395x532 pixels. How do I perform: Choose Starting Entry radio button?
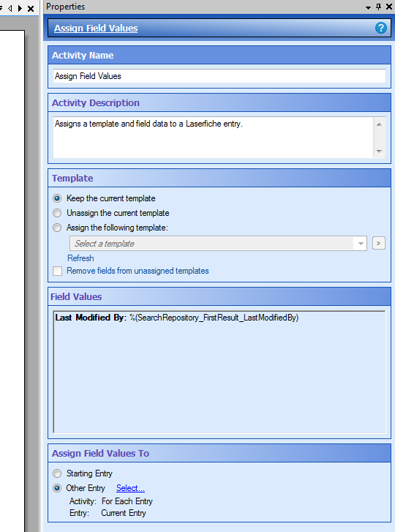[x=57, y=473]
